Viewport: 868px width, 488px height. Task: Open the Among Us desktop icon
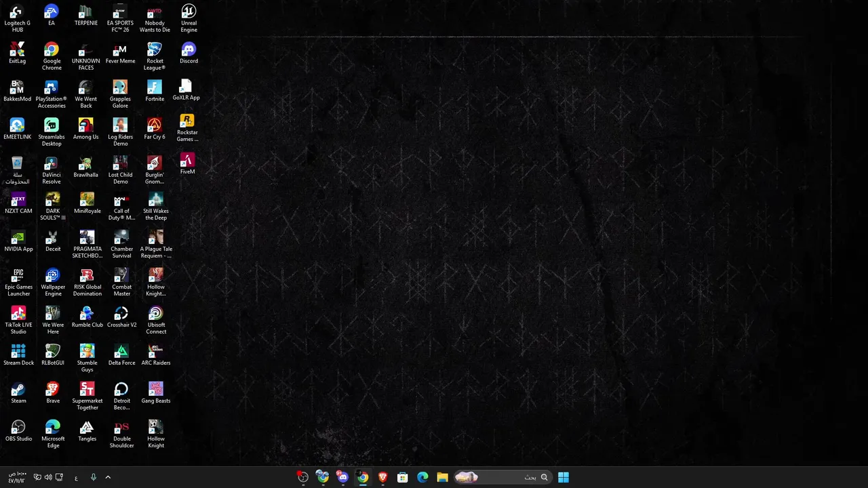[x=85, y=129]
